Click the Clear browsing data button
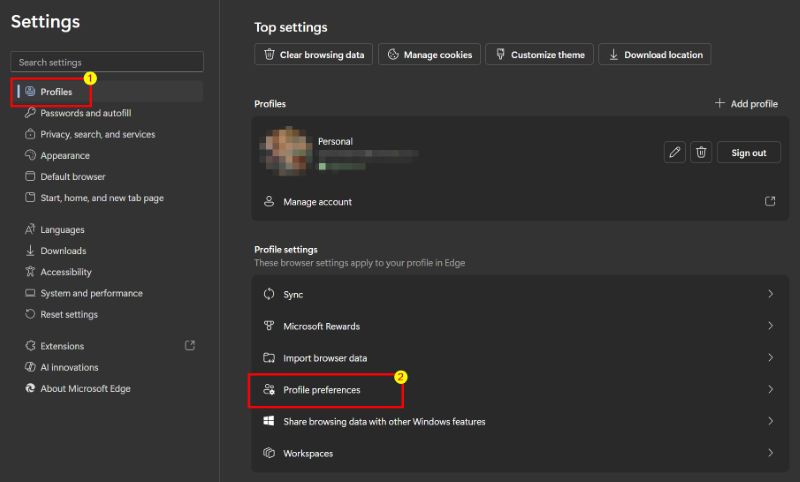This screenshot has width=800, height=482. [x=314, y=55]
